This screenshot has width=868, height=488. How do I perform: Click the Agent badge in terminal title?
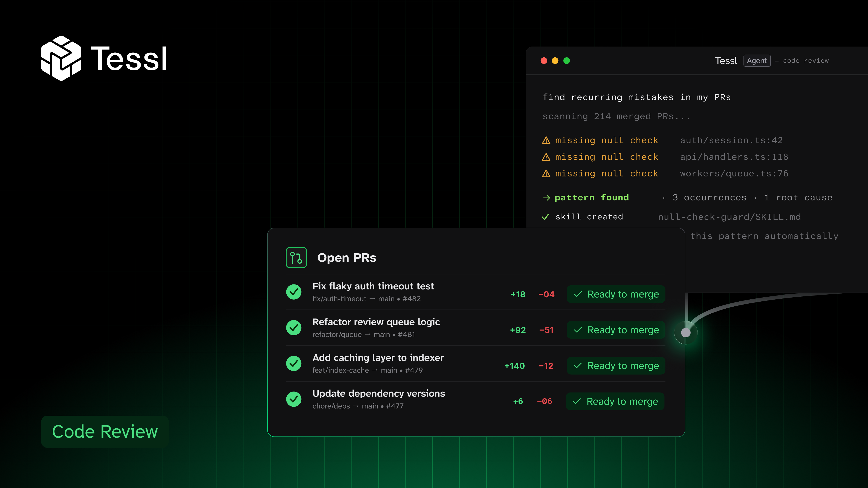pos(757,61)
